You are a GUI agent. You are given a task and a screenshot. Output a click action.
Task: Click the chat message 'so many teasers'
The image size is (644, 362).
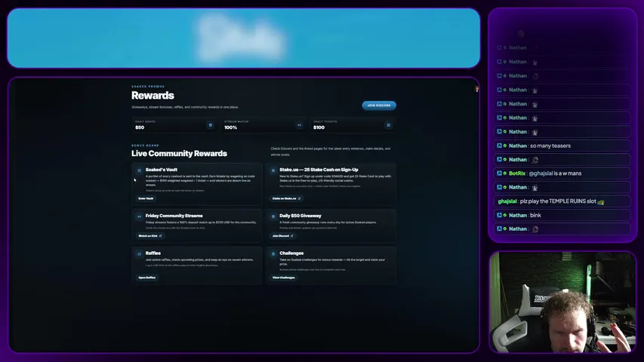pyautogui.click(x=550, y=146)
